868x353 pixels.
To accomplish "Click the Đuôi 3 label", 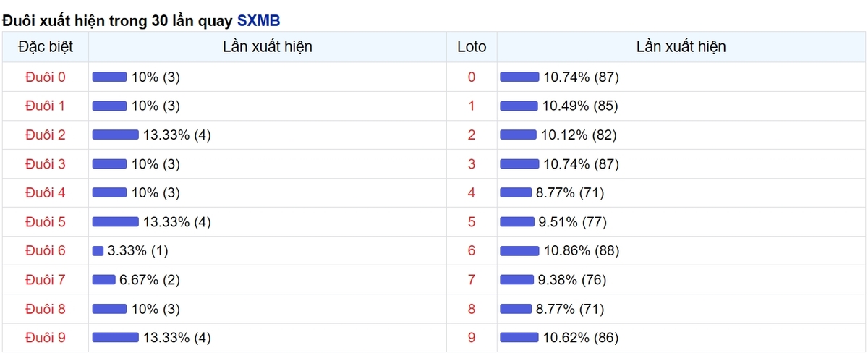I will [45, 163].
